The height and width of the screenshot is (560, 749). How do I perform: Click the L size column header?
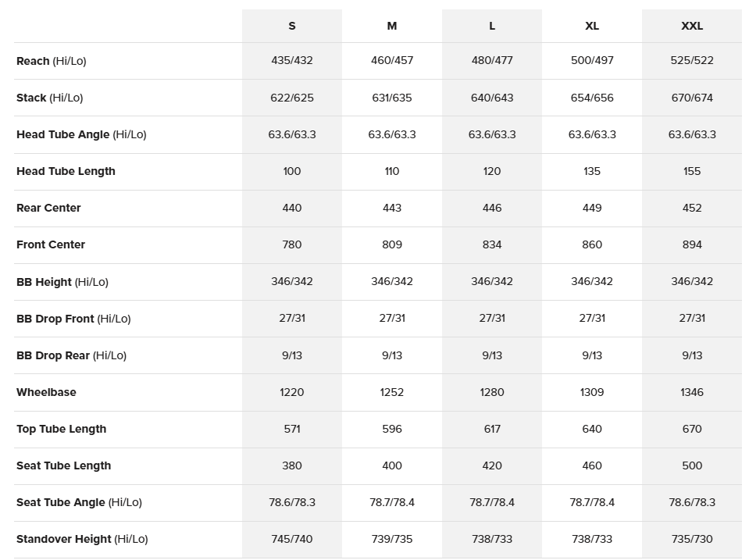coord(492,26)
